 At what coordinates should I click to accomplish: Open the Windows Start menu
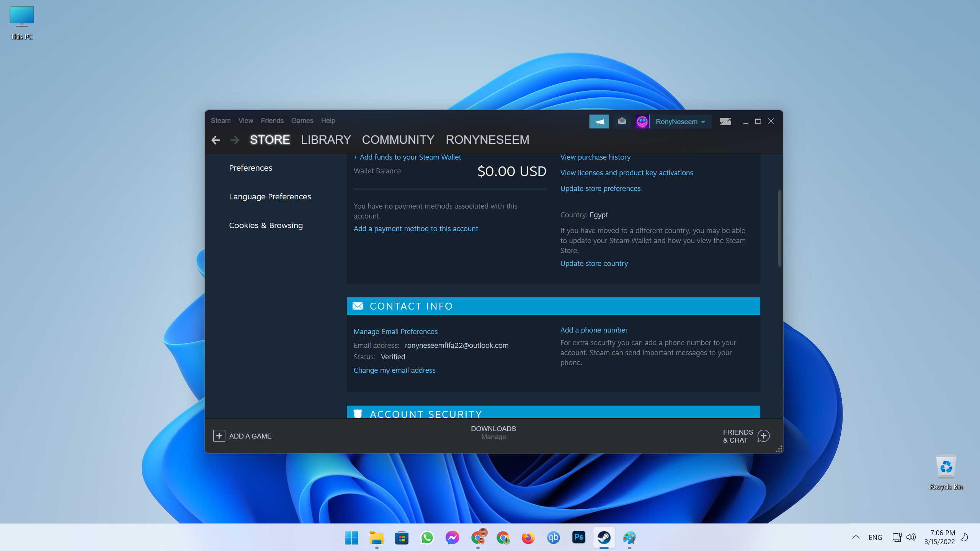351,538
